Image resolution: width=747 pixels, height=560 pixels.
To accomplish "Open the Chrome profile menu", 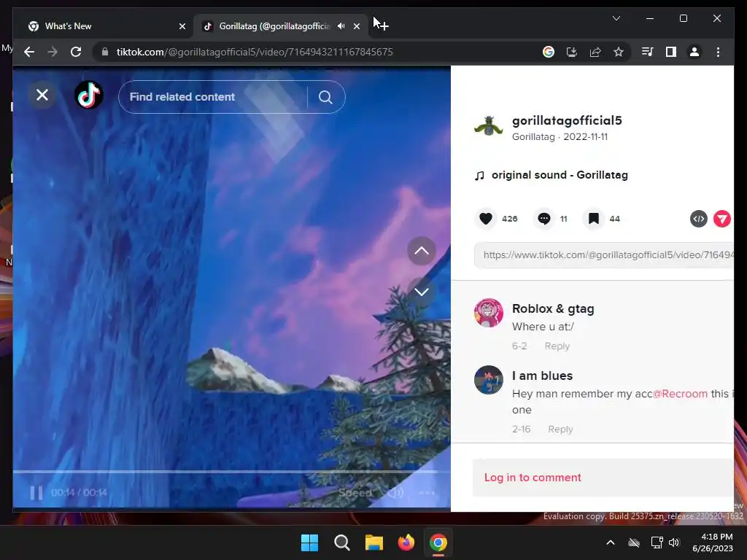I will click(694, 52).
